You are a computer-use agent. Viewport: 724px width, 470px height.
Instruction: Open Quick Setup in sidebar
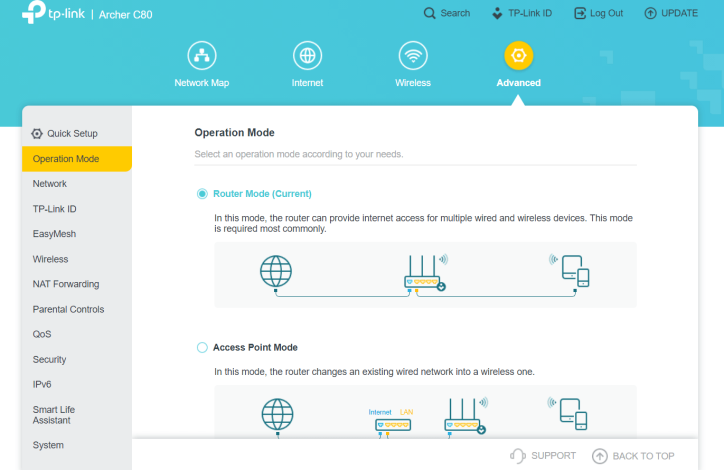[71, 133]
